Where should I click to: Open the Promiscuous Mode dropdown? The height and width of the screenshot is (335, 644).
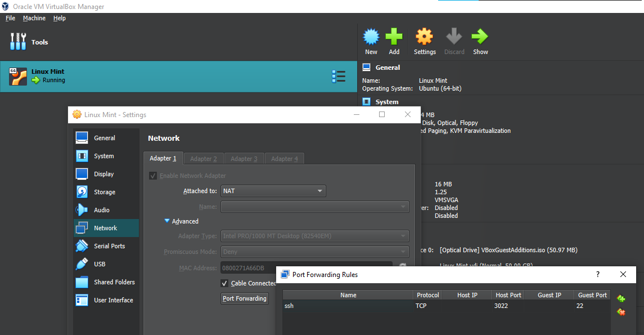click(314, 252)
